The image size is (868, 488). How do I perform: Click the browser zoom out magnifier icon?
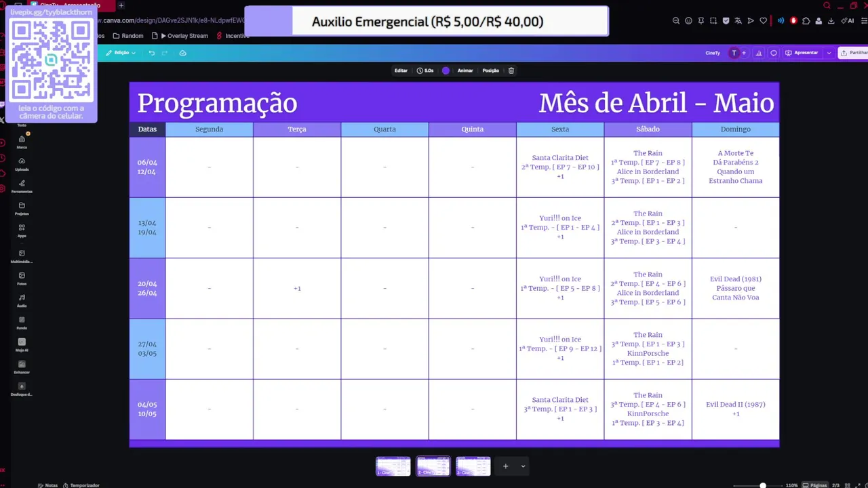676,21
